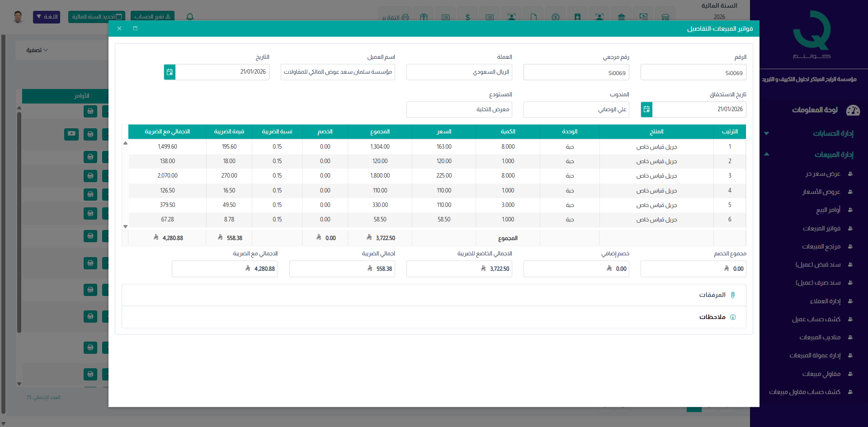Open فواتير المبيعات in the sidebar
The height and width of the screenshot is (427, 868).
[x=821, y=228]
